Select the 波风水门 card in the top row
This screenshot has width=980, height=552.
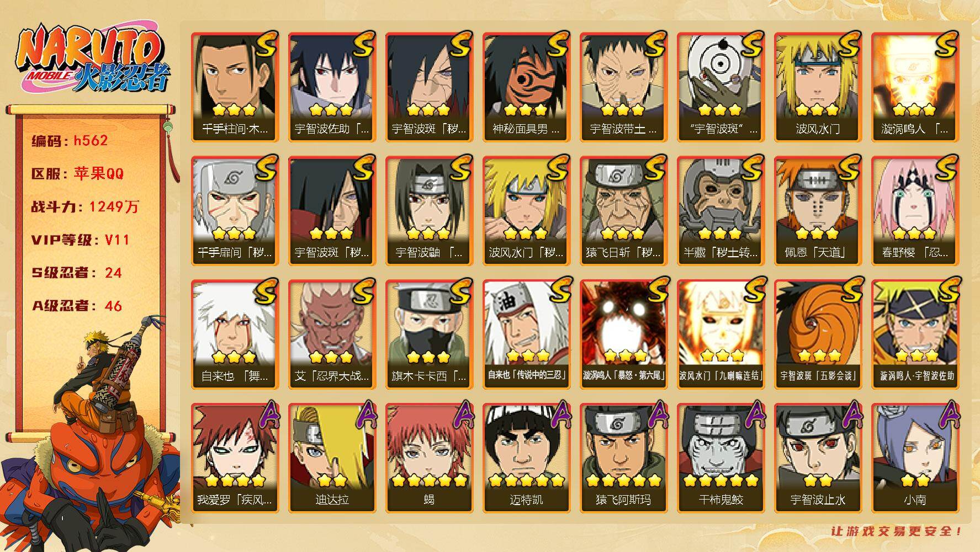point(818,87)
